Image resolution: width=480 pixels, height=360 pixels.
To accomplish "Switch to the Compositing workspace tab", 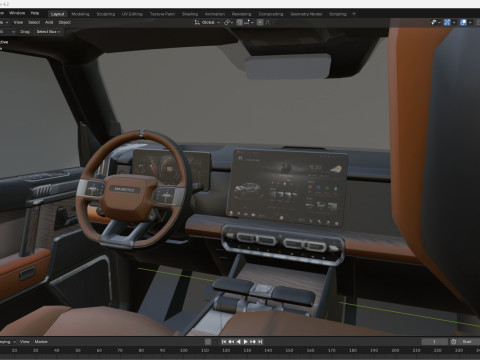I will coord(271,14).
